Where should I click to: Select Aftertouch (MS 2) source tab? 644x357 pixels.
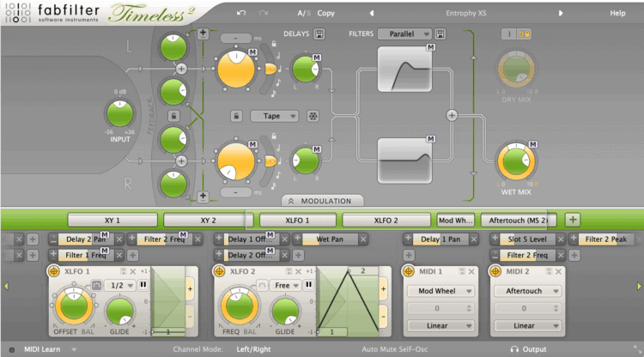click(519, 221)
